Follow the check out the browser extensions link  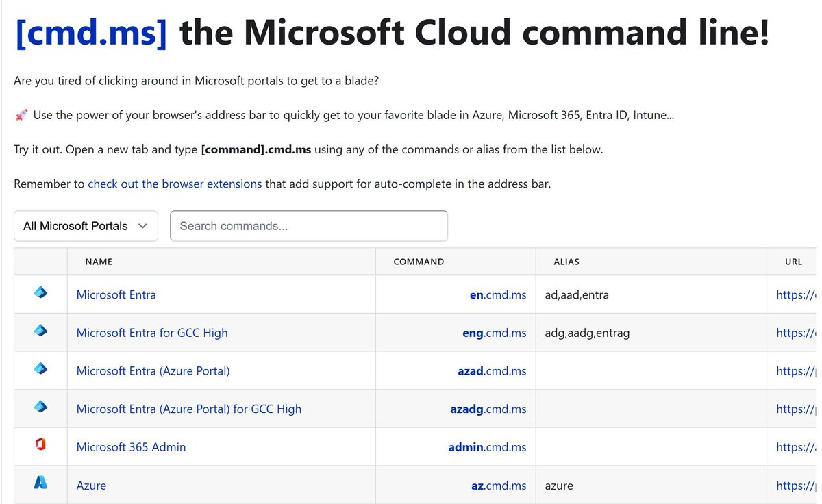(175, 184)
